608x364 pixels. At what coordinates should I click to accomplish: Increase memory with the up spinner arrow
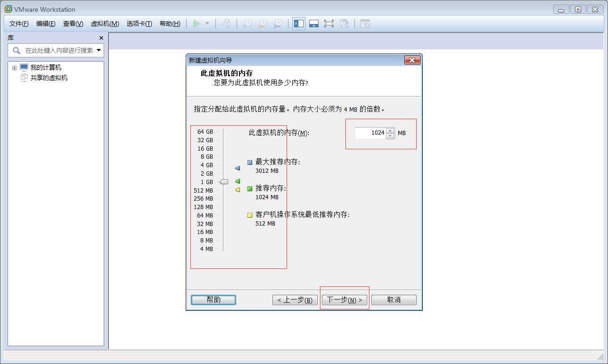390,130
